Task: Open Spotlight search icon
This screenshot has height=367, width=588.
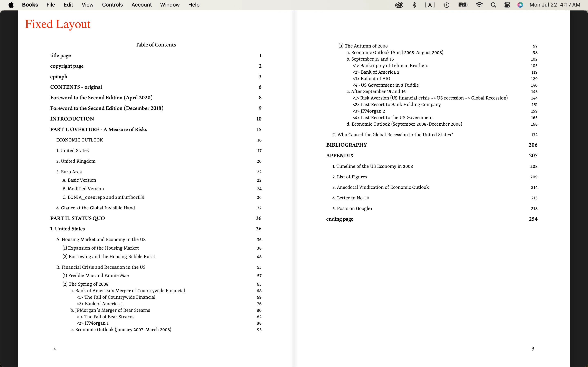Action: coord(493,5)
